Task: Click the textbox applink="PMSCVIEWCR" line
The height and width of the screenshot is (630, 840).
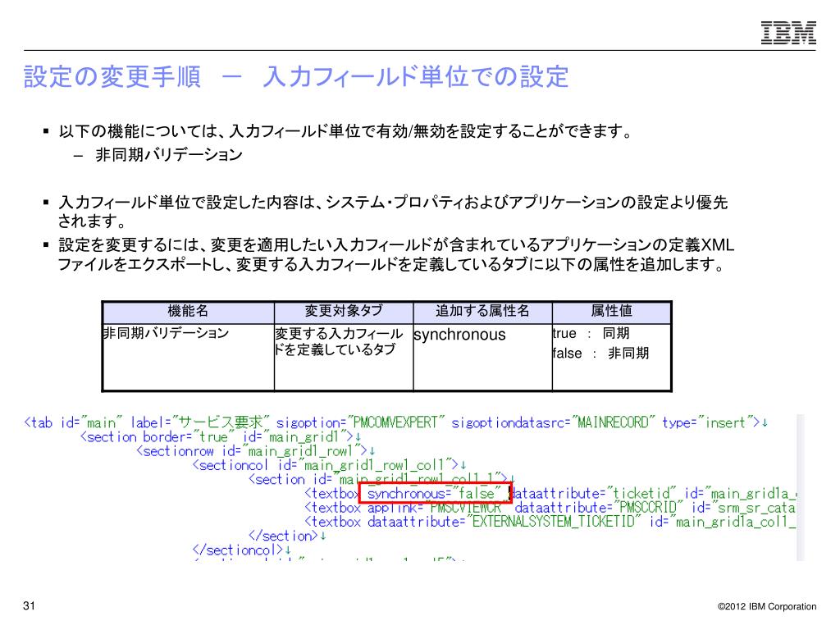Action: click(550, 507)
